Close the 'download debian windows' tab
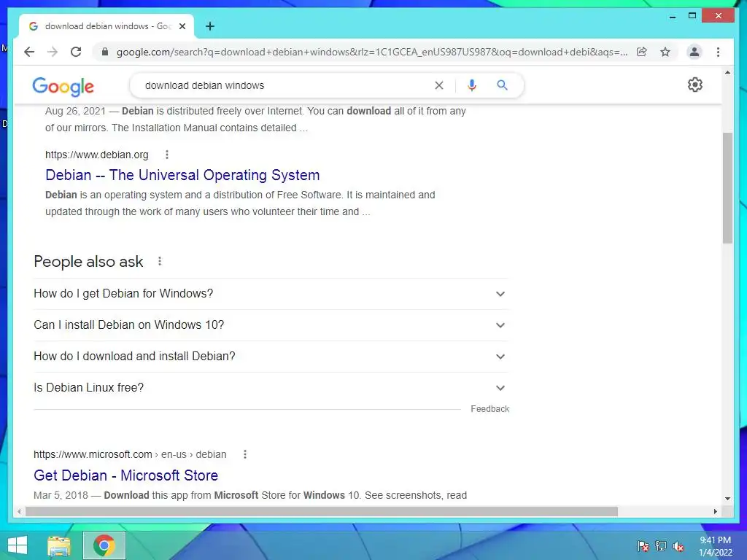The width and height of the screenshot is (747, 560). coord(182,26)
